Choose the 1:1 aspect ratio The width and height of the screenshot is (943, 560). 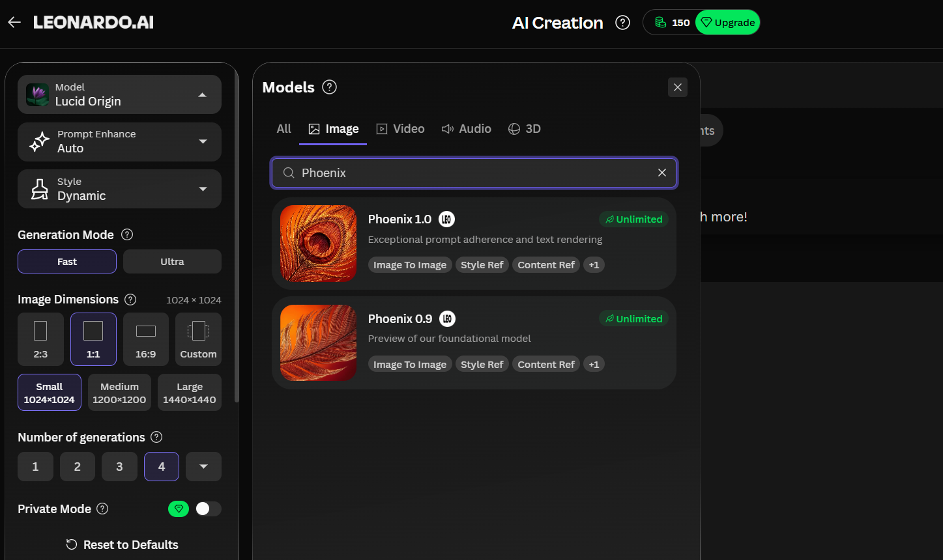click(x=93, y=339)
